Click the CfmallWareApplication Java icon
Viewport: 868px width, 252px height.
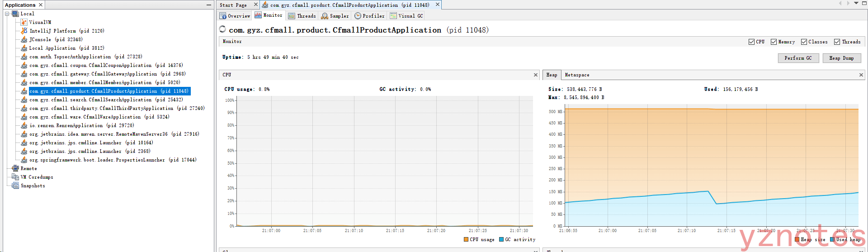[x=24, y=117]
